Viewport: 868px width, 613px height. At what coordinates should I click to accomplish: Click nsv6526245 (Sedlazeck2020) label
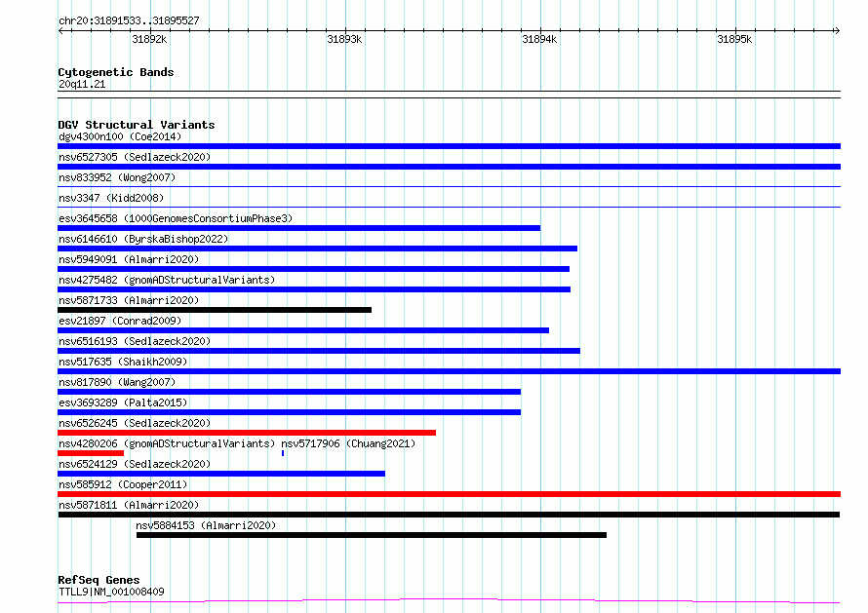click(x=135, y=423)
